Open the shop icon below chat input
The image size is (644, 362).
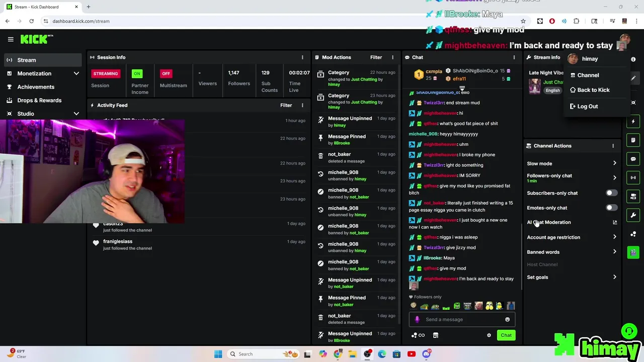click(x=436, y=335)
